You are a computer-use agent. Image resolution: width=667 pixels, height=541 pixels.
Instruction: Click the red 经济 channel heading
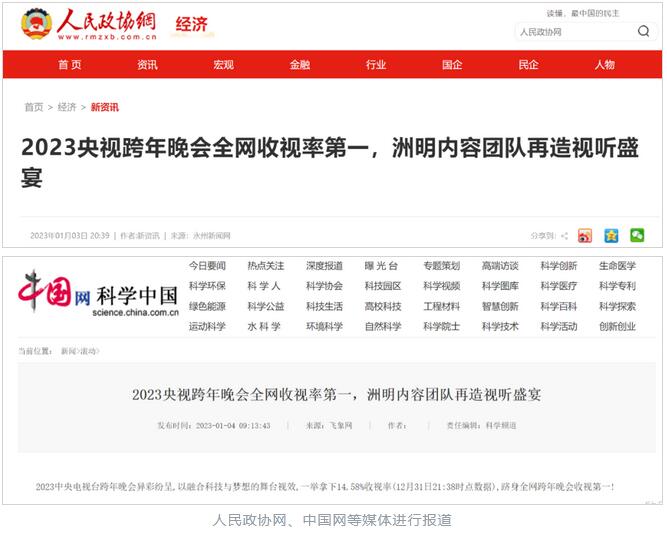[x=191, y=24]
